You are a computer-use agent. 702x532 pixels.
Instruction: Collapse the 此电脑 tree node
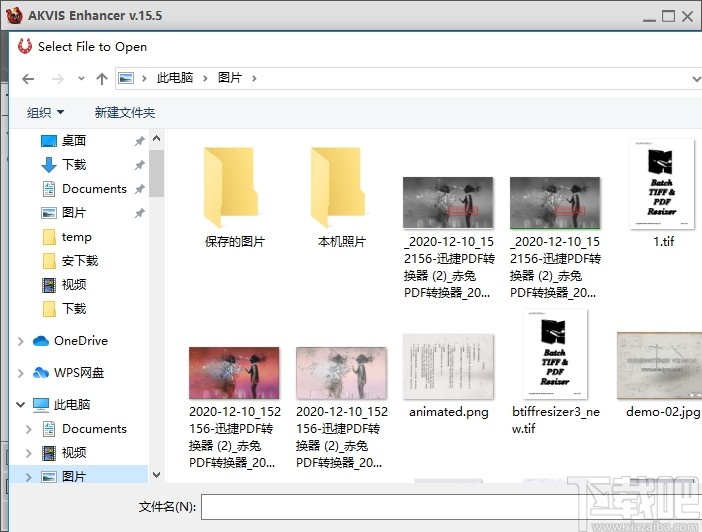(21, 405)
